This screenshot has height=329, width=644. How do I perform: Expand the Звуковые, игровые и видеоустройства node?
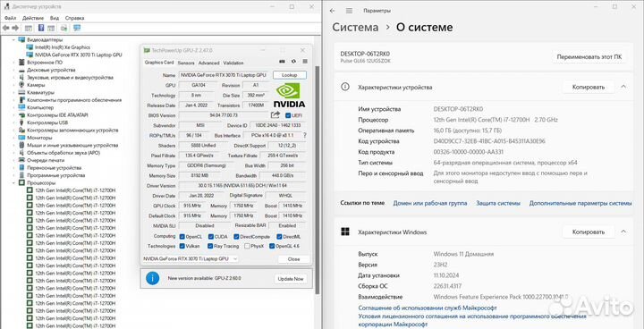(13, 77)
